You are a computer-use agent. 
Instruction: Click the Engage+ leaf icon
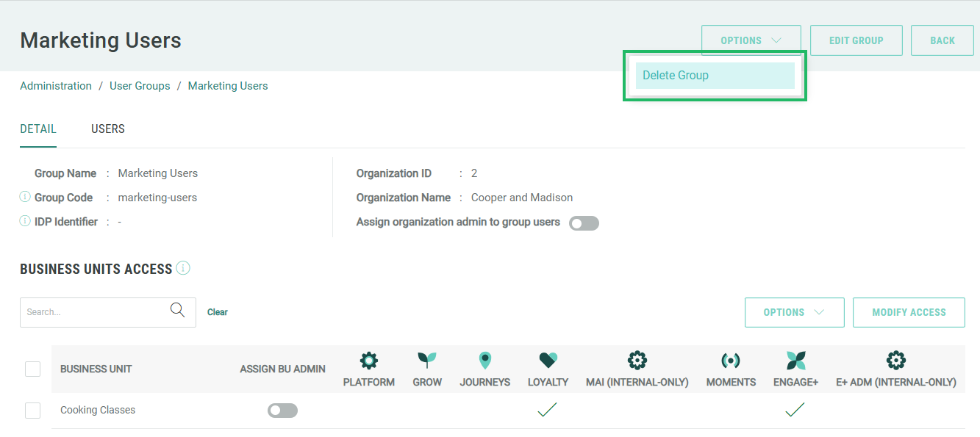point(795,360)
